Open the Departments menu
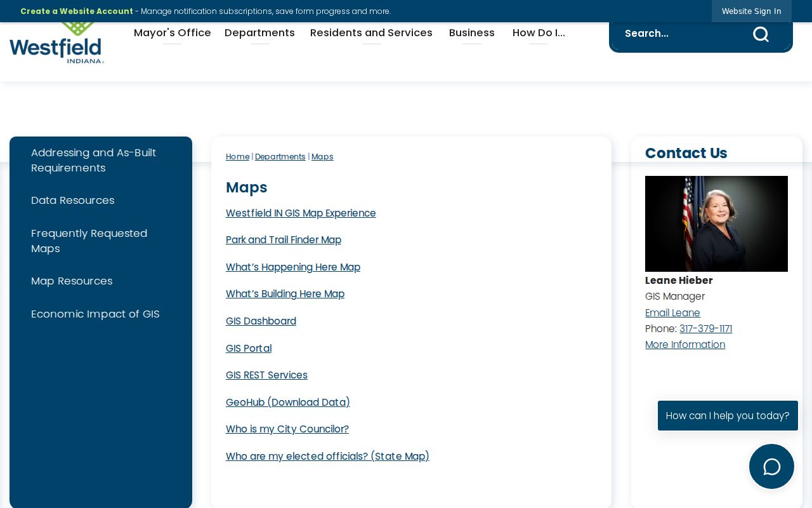This screenshot has width=812, height=508. tap(259, 33)
